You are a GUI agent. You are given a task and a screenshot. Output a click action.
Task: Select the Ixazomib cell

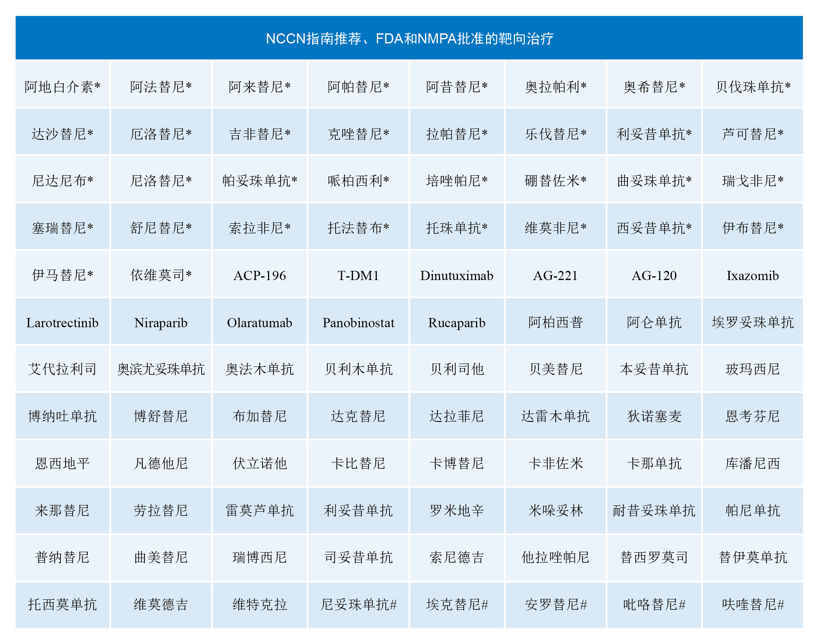coord(753,275)
